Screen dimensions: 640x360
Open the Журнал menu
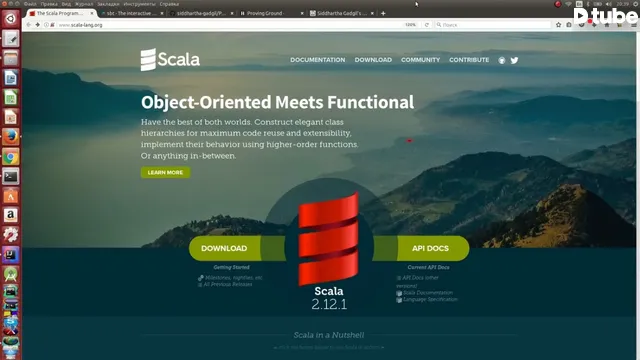pyautogui.click(x=84, y=4)
